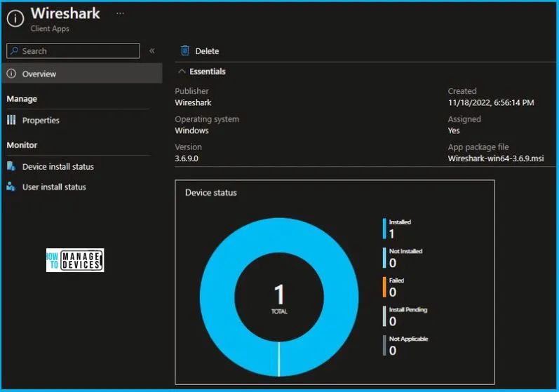The image size is (559, 392).
Task: Click the Install Pending legend label
Action: [408, 310]
